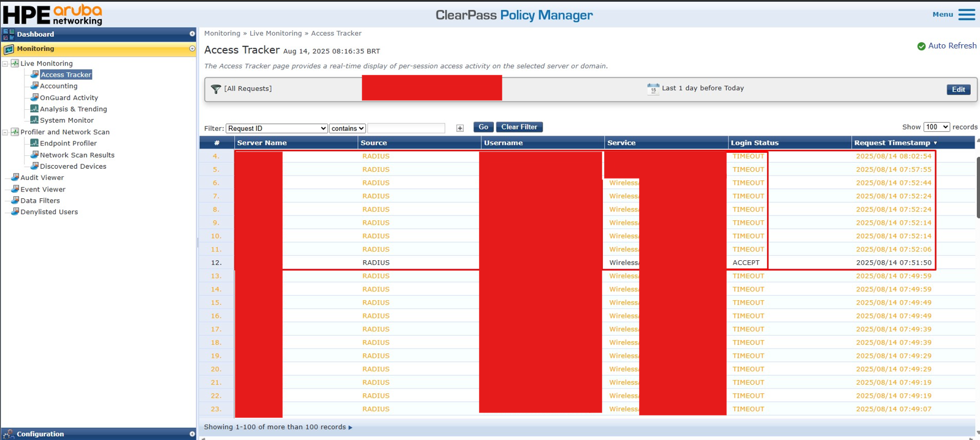
Task: Open System Monitor tree item
Action: pyautogui.click(x=67, y=120)
